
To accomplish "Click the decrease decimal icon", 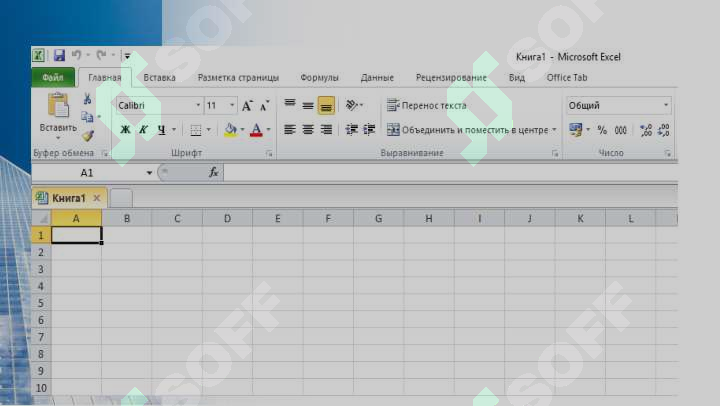I will tap(664, 130).
